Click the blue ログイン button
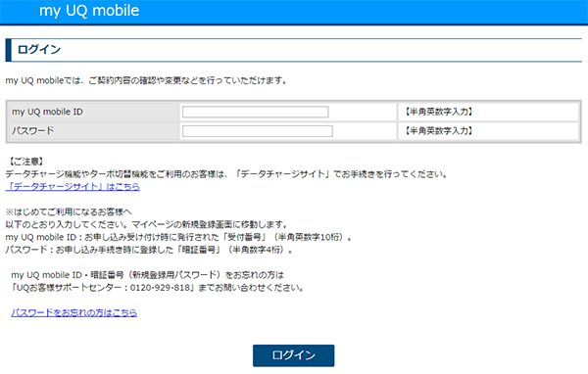This screenshot has width=588, height=374. click(294, 355)
